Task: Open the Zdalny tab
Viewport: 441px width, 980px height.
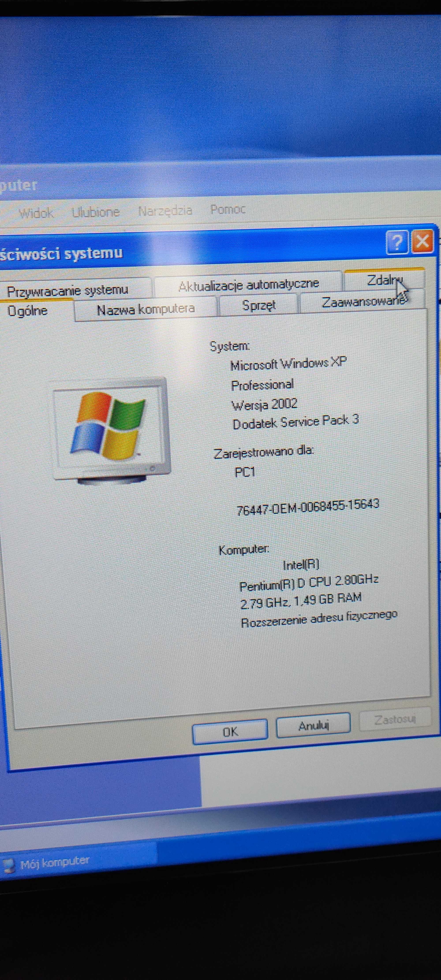Action: pos(384,280)
